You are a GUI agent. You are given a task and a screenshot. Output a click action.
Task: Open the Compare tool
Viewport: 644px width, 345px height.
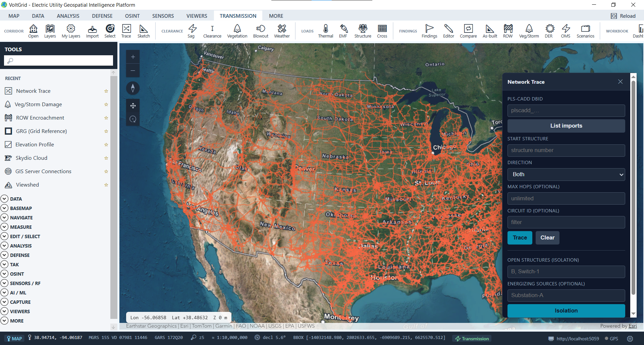468,31
